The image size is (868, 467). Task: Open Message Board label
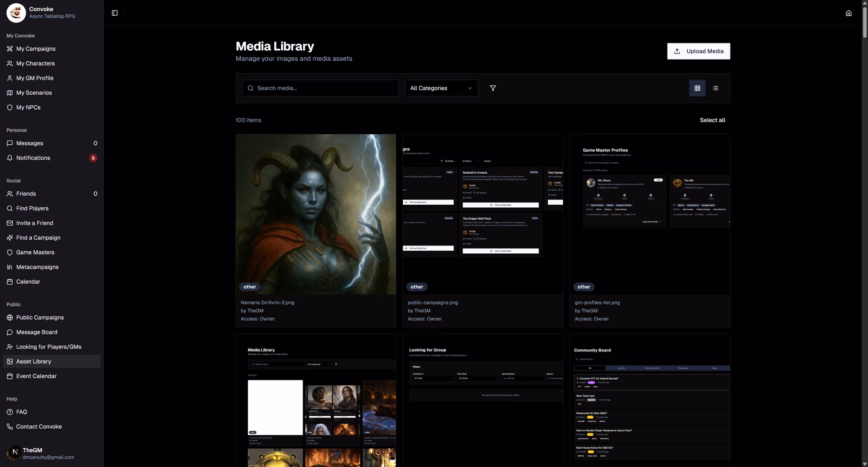[36, 332]
